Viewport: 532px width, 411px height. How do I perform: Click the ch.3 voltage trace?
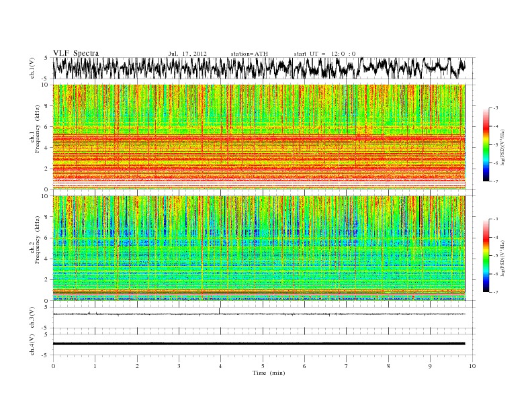[x=259, y=314]
